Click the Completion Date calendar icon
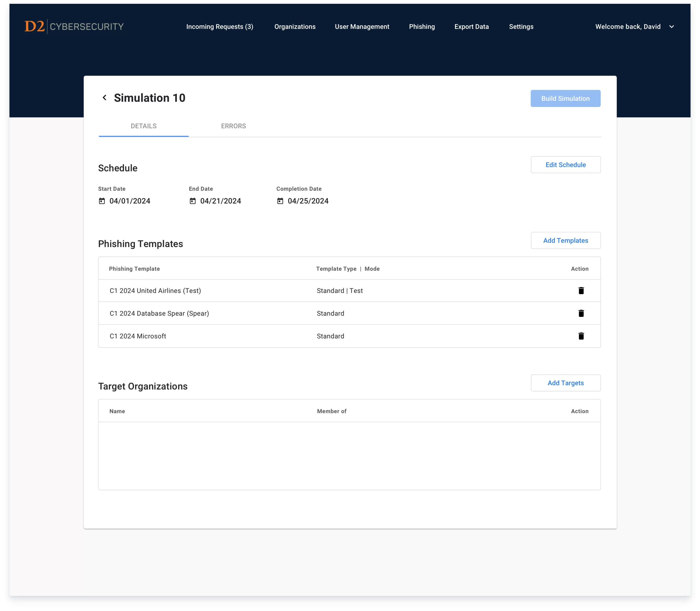 pyautogui.click(x=280, y=201)
